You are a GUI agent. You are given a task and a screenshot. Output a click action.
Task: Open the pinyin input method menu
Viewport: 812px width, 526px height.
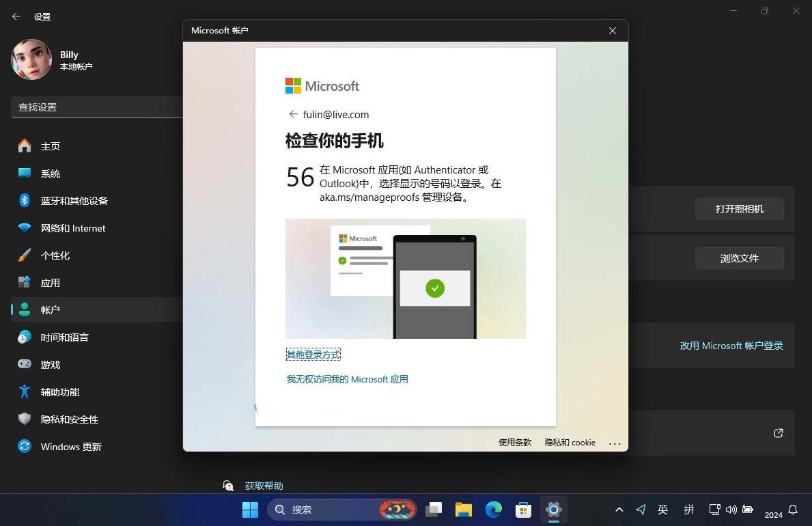coord(689,510)
